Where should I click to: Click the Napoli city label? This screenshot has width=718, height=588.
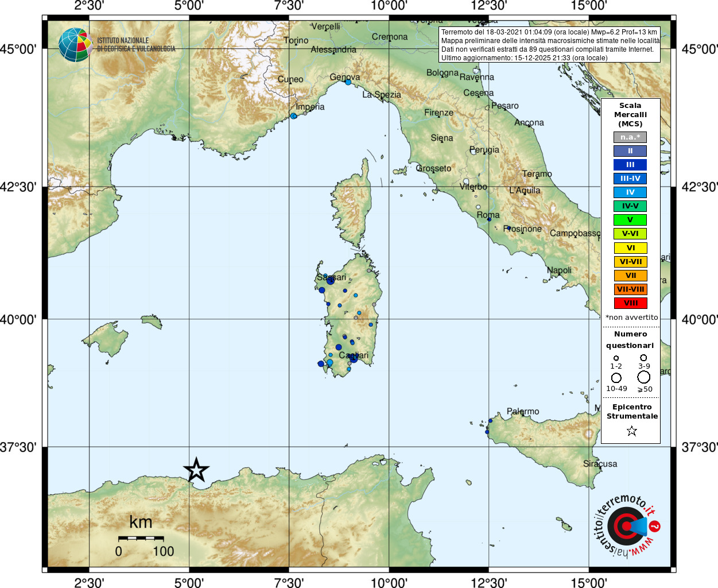pyautogui.click(x=560, y=270)
